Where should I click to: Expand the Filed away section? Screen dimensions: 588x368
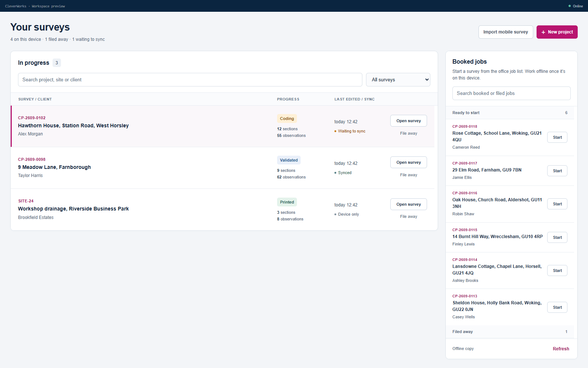tap(510, 332)
